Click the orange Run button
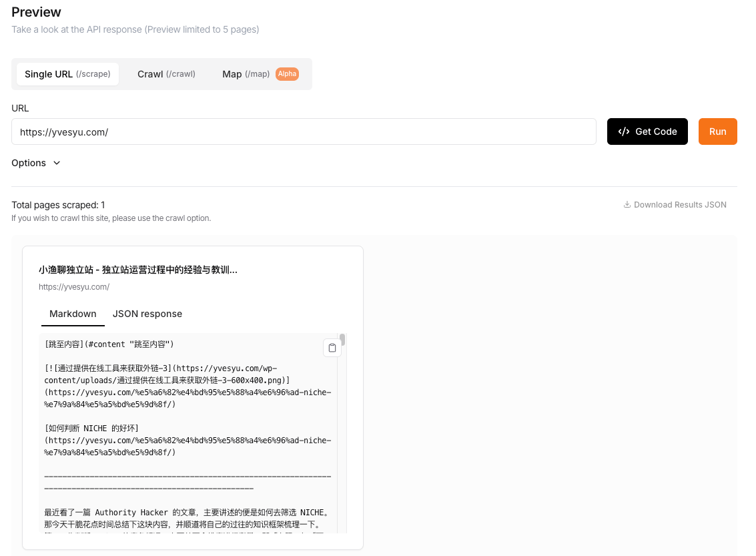 pos(717,131)
